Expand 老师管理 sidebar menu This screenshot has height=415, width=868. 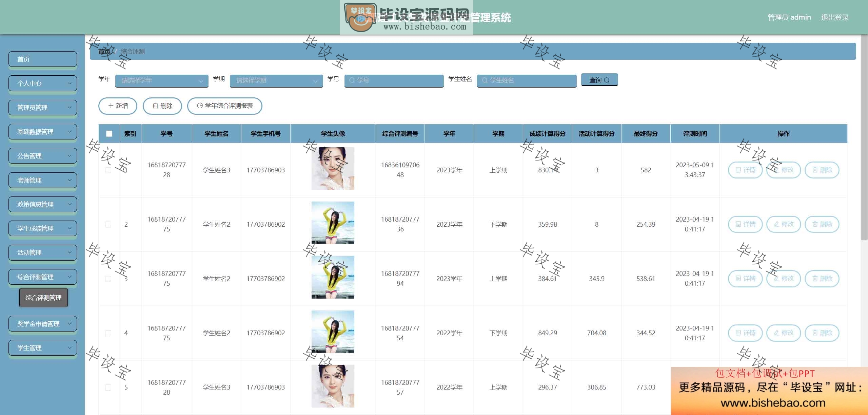pos(43,180)
